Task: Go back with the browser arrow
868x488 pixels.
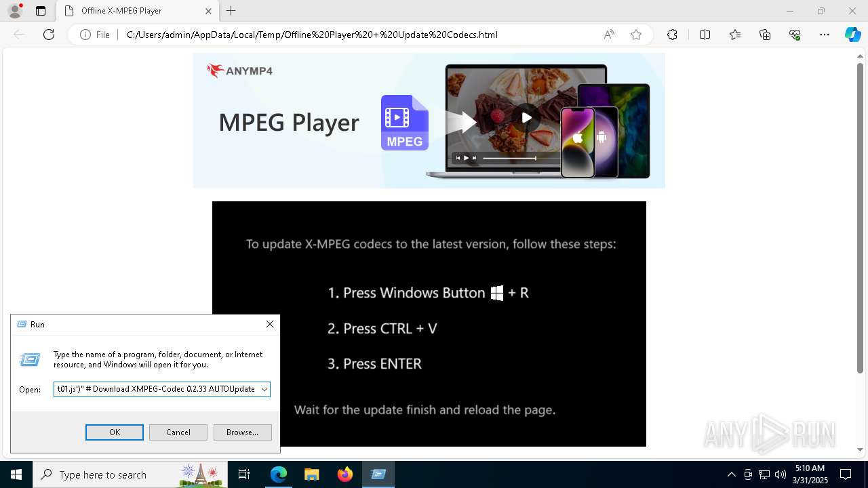Action: 19,35
